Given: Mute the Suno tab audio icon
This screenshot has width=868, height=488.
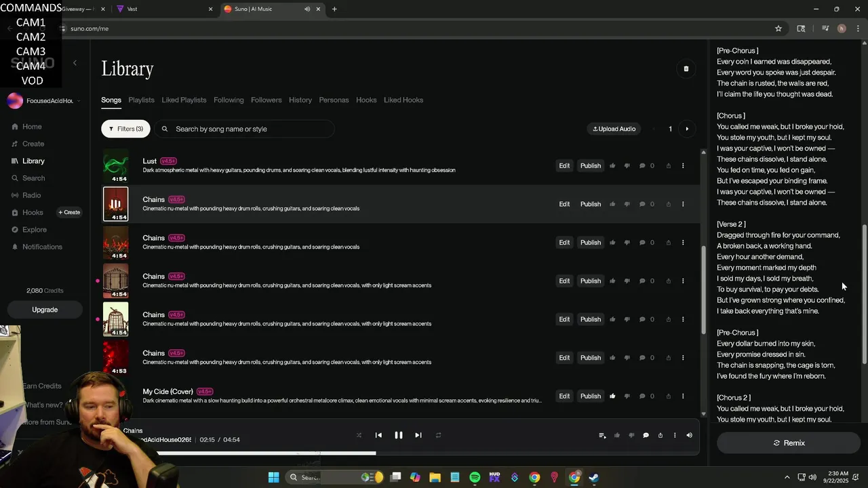Looking at the screenshot, I should [307, 9].
